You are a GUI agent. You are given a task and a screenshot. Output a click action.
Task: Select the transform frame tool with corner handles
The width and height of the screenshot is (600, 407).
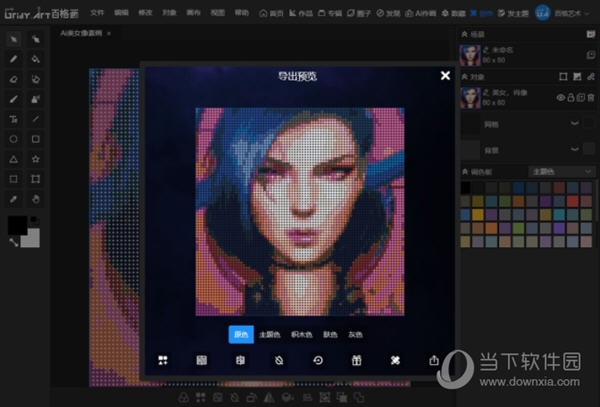tap(36, 179)
